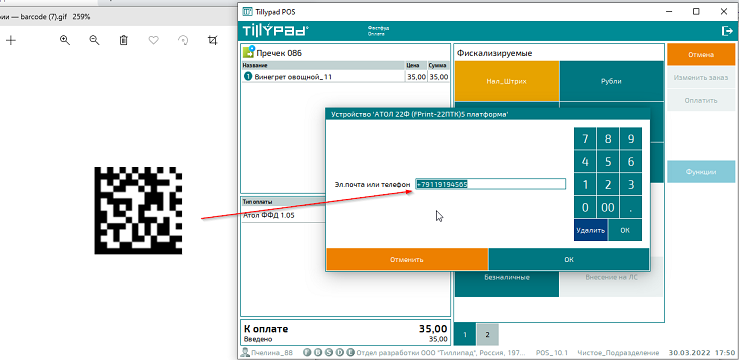Click the Пречек receipt icon

tap(248, 52)
